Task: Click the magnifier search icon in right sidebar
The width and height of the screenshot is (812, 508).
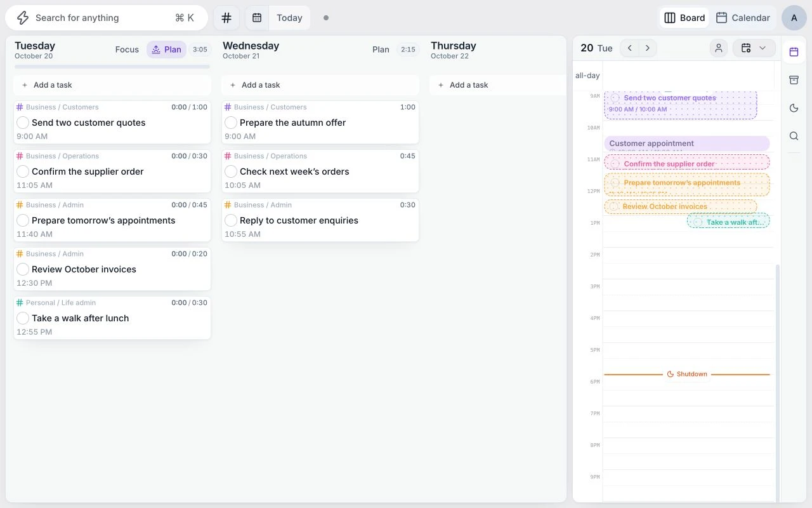Action: [794, 136]
